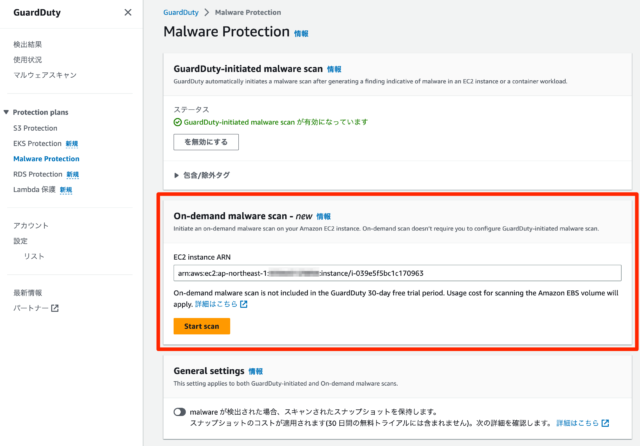Click breadcrumb chevron after GuardDuty

click(x=207, y=12)
